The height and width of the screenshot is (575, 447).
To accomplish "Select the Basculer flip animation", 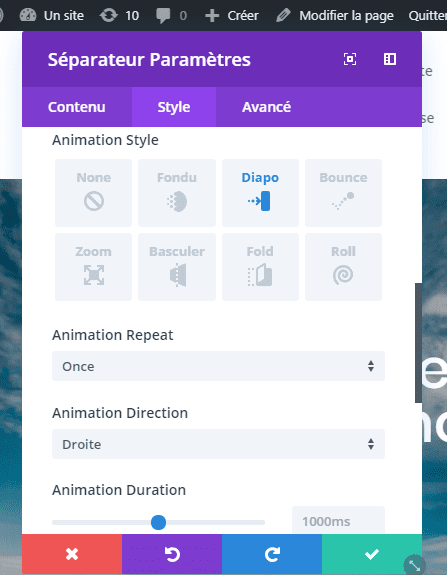I will pyautogui.click(x=177, y=267).
